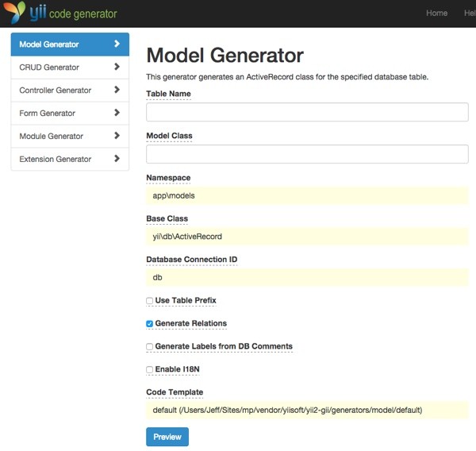The image size is (476, 451).
Task: Click the Preview button
Action: pyautogui.click(x=167, y=437)
